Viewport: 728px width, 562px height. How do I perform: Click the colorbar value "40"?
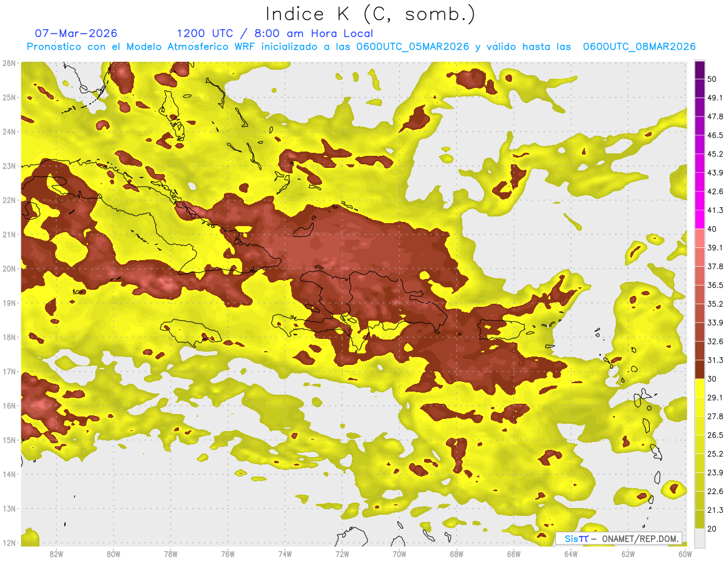(713, 229)
